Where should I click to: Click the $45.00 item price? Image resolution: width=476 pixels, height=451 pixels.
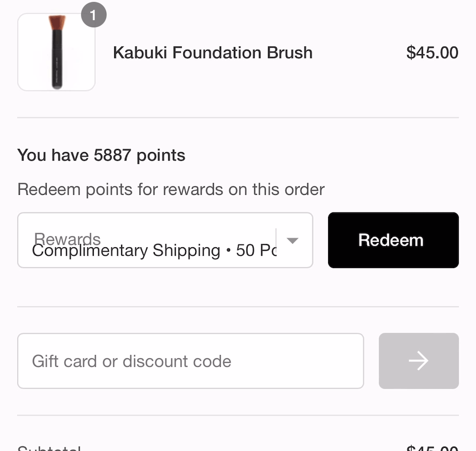tap(432, 53)
